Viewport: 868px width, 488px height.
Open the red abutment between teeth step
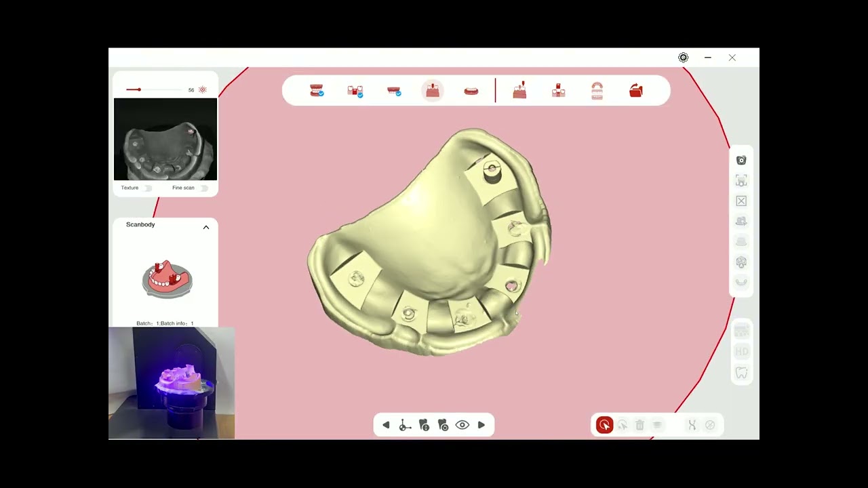coord(559,90)
